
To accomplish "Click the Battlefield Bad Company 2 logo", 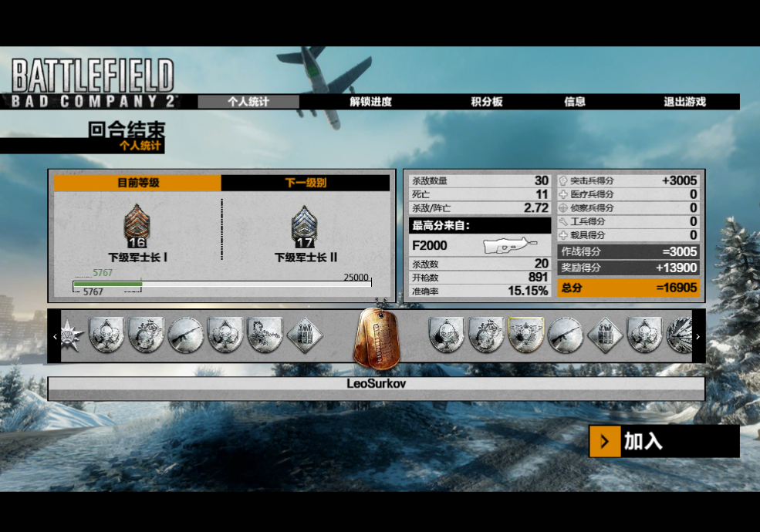I will (x=93, y=82).
